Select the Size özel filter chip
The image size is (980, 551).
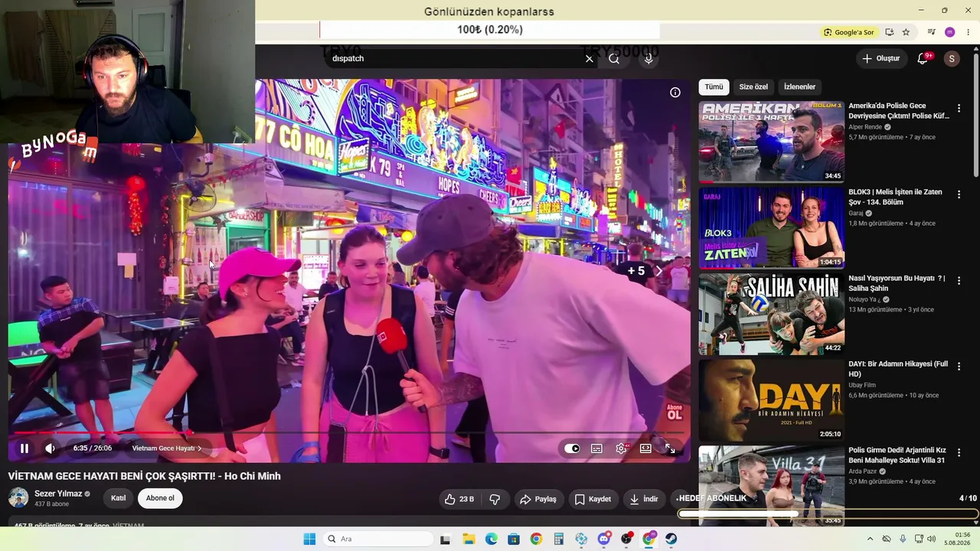coord(753,86)
